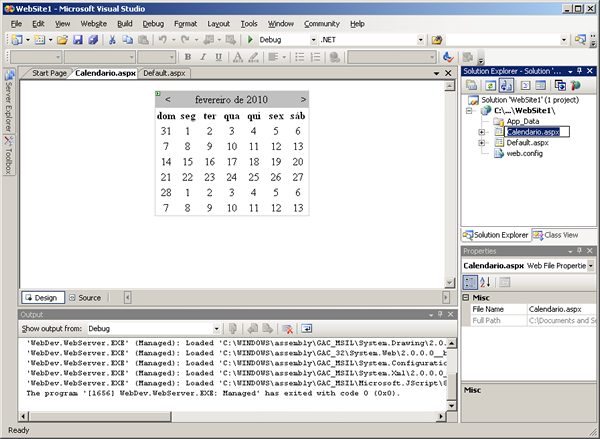Start debugging with the green play arrow
Screen dimensions: 600x439
click(250, 40)
